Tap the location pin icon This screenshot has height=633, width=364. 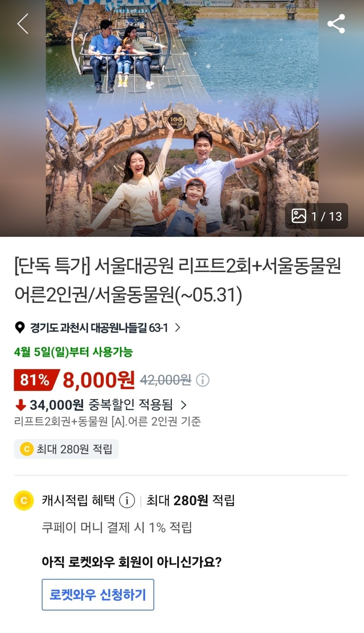pyautogui.click(x=20, y=327)
